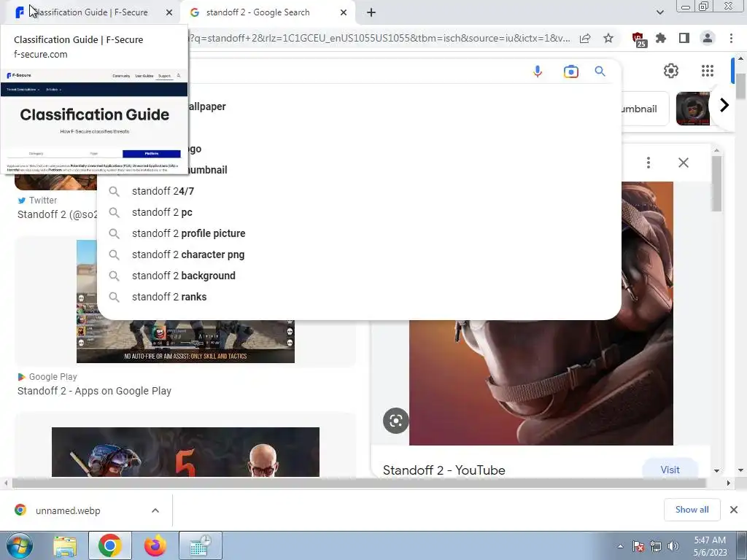747x560 pixels.
Task: Open the unnamed.webp downloaded file
Action: tap(68, 510)
